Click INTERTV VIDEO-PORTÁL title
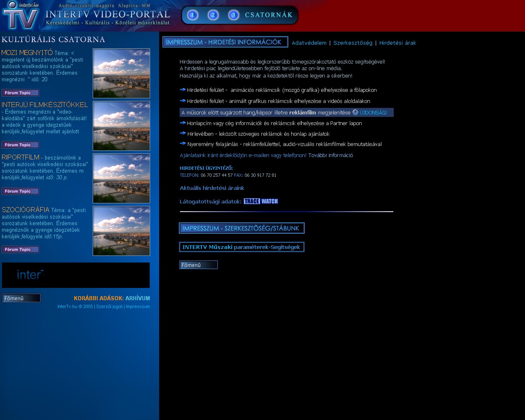Screen dimensions: 525x420 coord(108,14)
